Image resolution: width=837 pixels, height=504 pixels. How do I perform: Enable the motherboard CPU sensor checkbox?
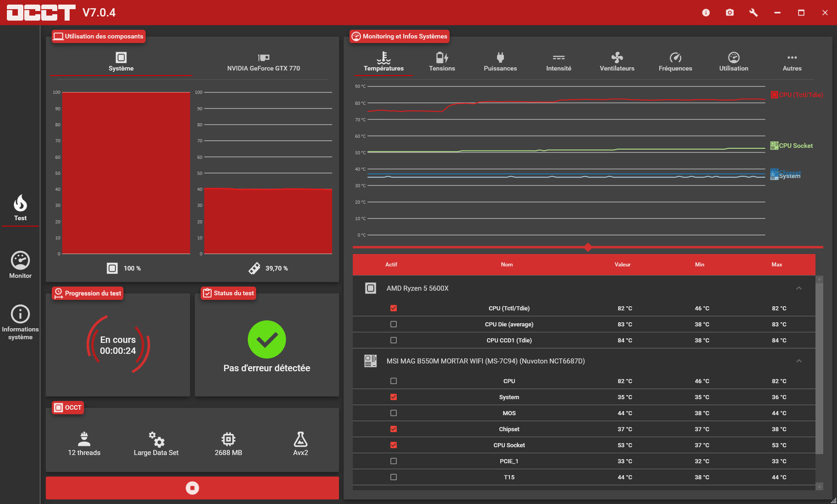click(x=394, y=381)
